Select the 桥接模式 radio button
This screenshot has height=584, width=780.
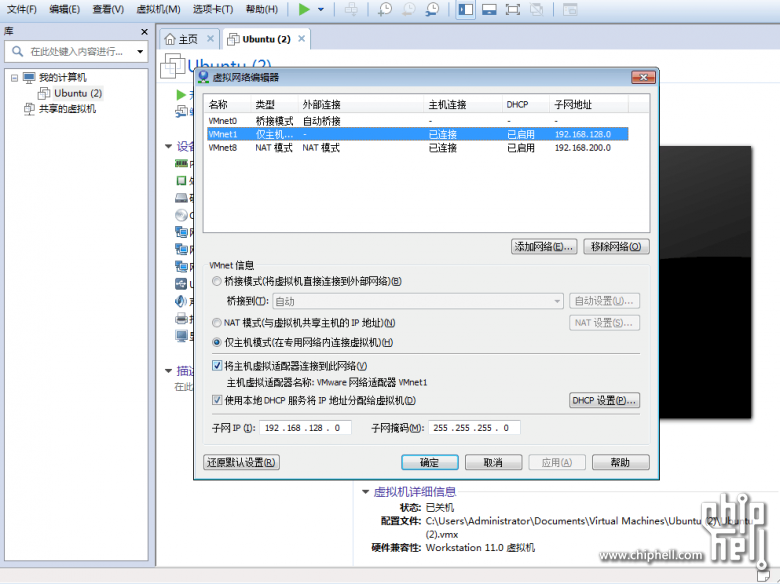pyautogui.click(x=216, y=282)
